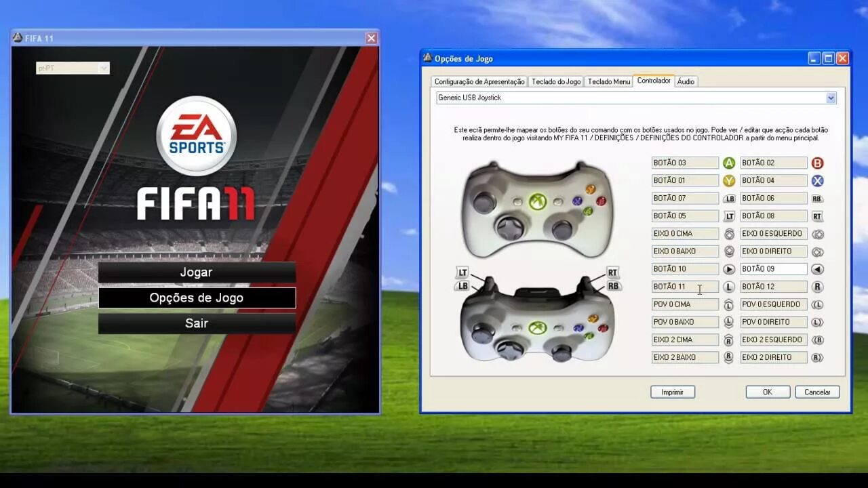Select the RB bumper icon beside BOTÃO 06
The image size is (868, 488).
817,199
